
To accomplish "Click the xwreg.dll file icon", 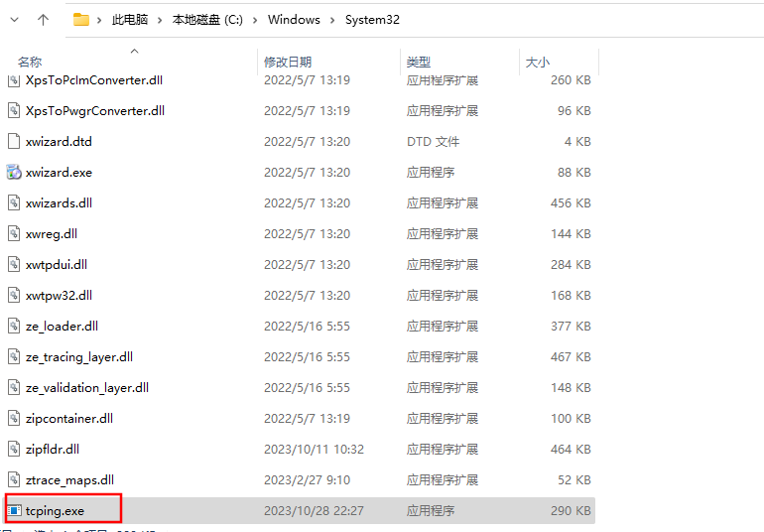I will coord(14,234).
